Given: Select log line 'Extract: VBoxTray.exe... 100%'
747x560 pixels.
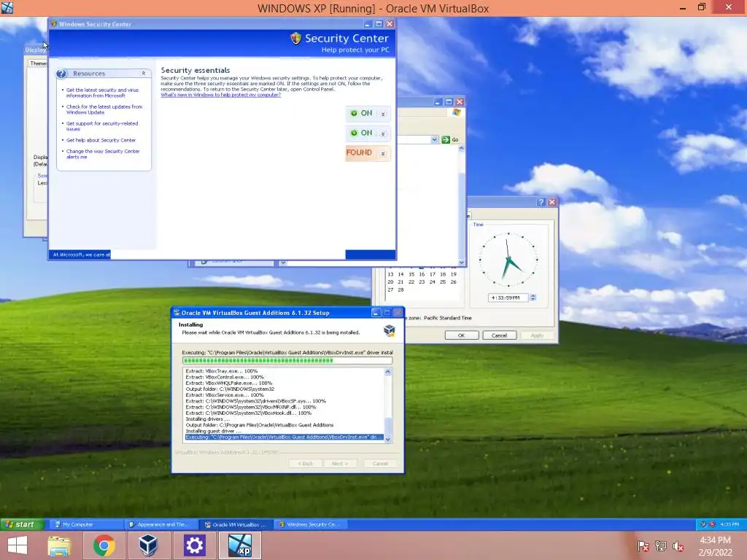Looking at the screenshot, I should (222, 371).
